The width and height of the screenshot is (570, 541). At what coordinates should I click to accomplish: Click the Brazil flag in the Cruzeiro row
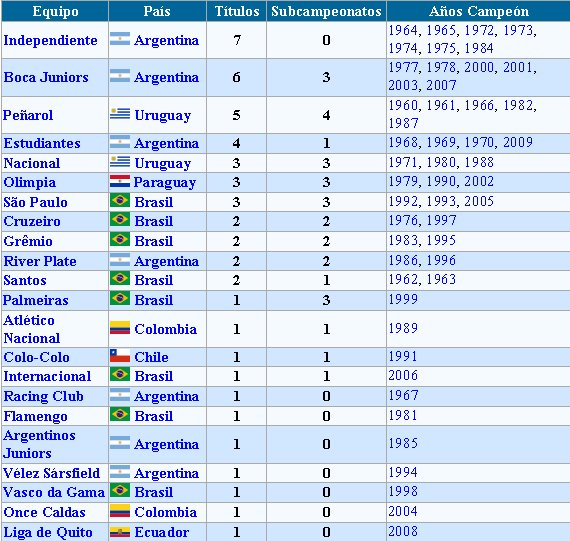coord(120,220)
